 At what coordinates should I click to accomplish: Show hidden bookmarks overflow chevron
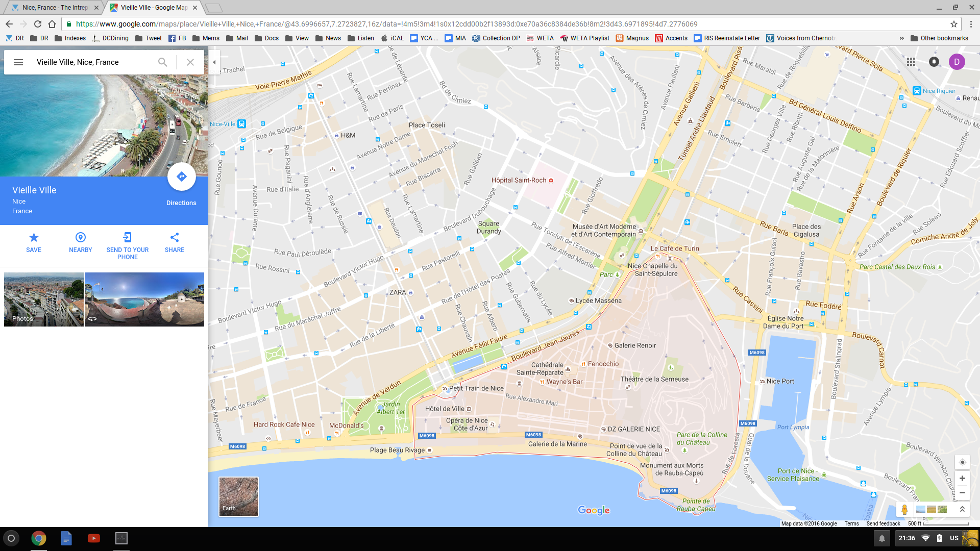901,38
